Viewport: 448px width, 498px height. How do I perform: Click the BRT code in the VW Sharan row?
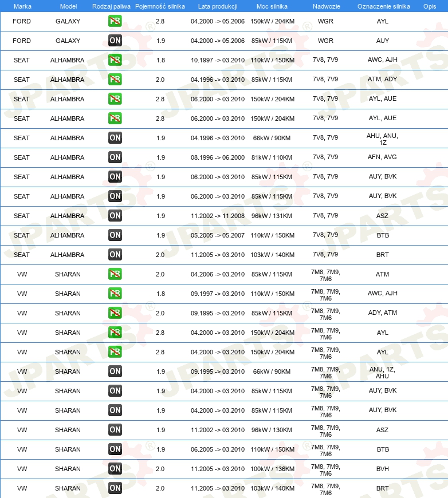pos(383,488)
